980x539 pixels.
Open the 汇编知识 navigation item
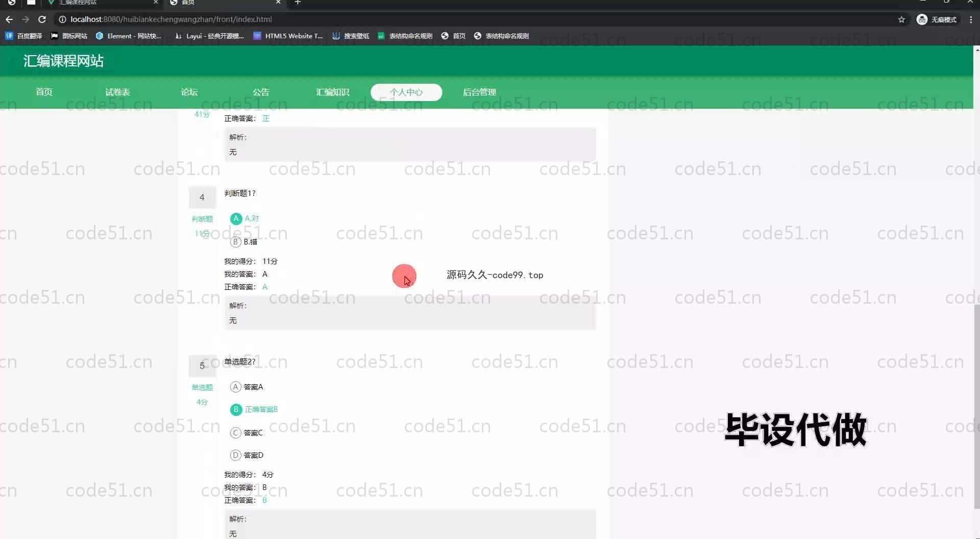point(332,92)
